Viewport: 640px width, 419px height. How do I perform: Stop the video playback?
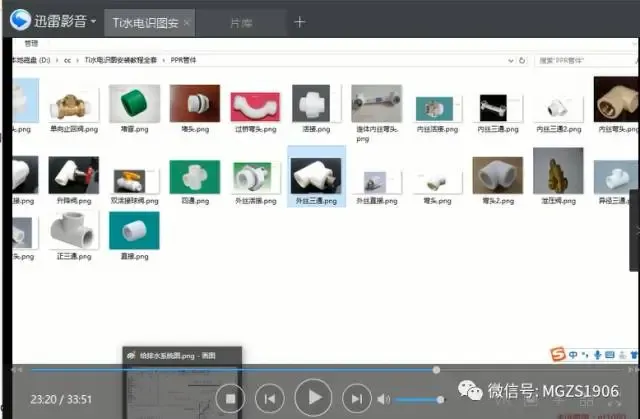pos(230,399)
